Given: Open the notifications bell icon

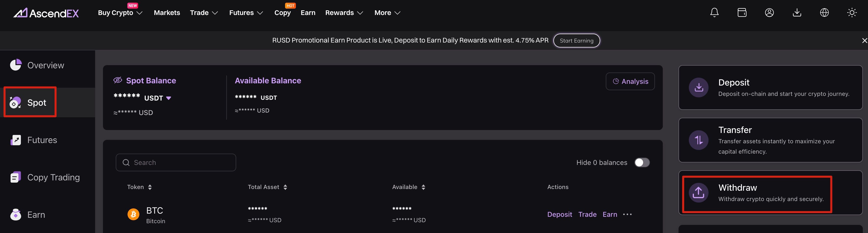Looking at the screenshot, I should coord(714,13).
